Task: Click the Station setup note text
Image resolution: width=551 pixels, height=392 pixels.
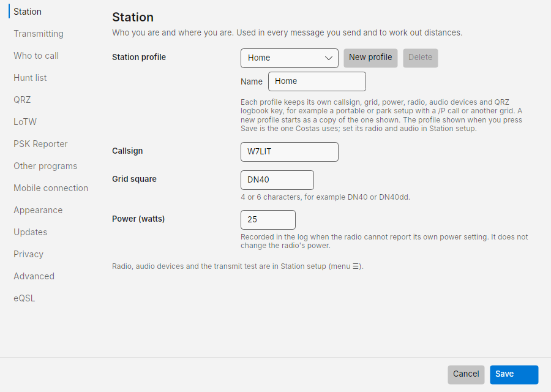Action: coord(238,266)
